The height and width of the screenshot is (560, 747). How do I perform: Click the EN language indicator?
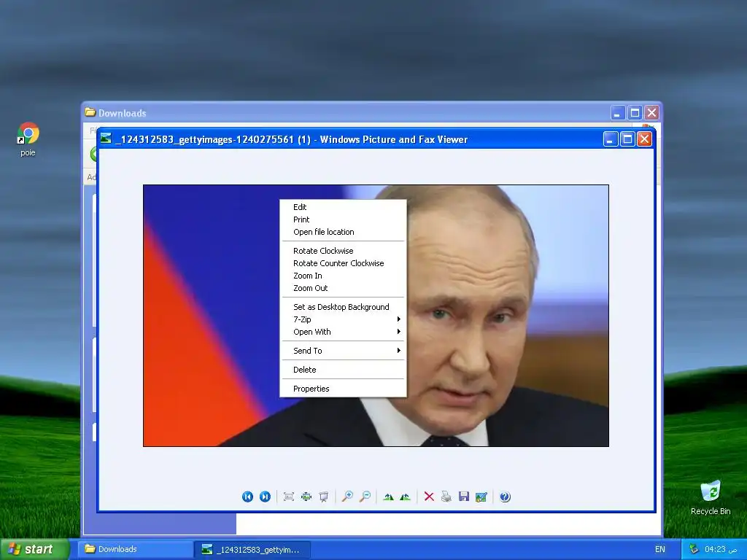[x=659, y=549]
